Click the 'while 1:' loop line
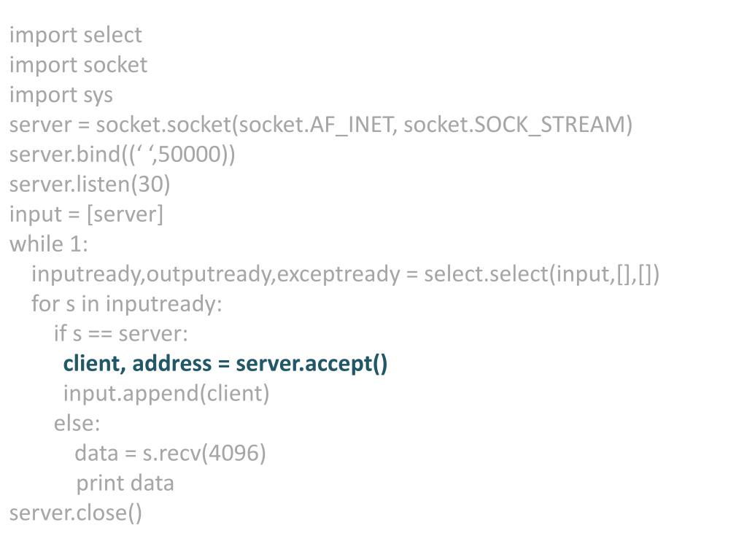This screenshot has height=560, width=747. [48, 244]
